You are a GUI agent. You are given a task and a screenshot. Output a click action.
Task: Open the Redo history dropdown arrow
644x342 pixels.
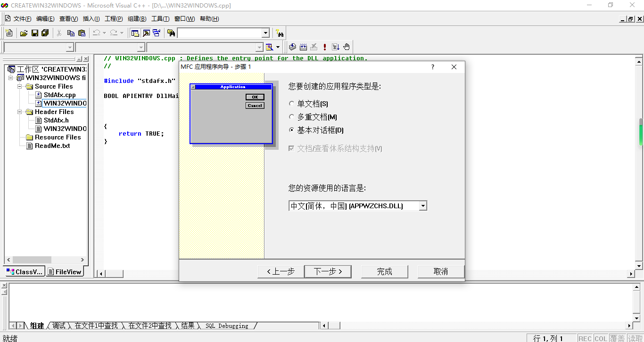[122, 33]
